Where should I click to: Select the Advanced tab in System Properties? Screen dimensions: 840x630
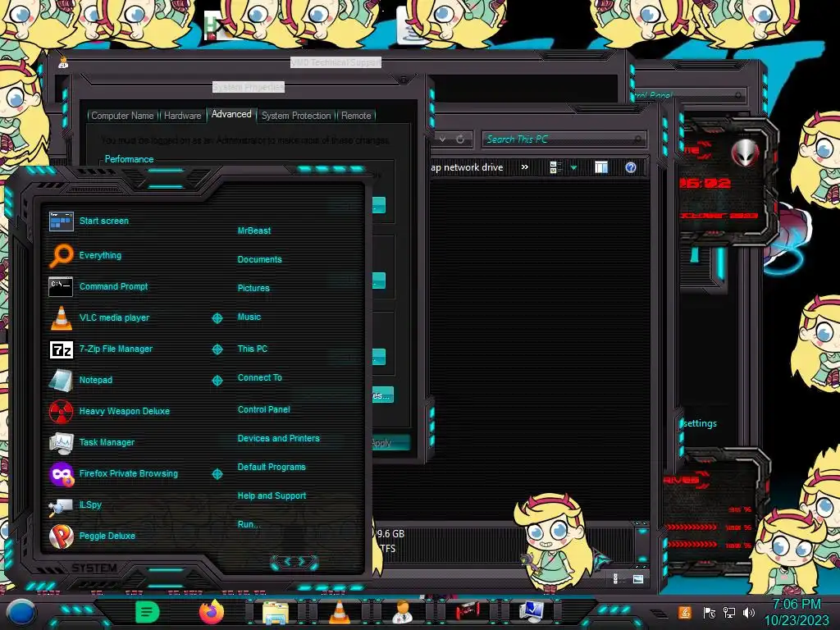[x=231, y=114]
